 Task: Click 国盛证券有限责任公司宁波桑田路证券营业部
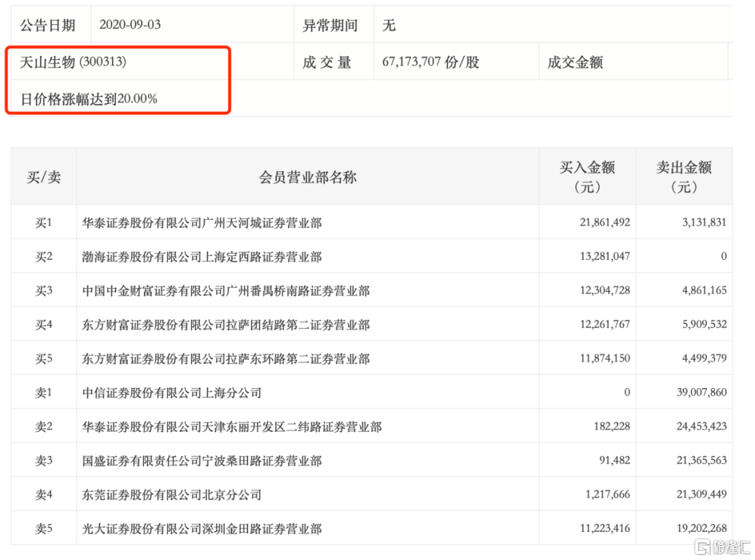202,461
